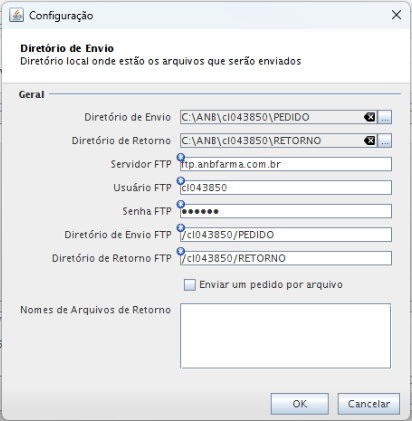Edit the Diretório de Envio FTP field
Image resolution: width=412 pixels, height=421 pixels.
286,235
